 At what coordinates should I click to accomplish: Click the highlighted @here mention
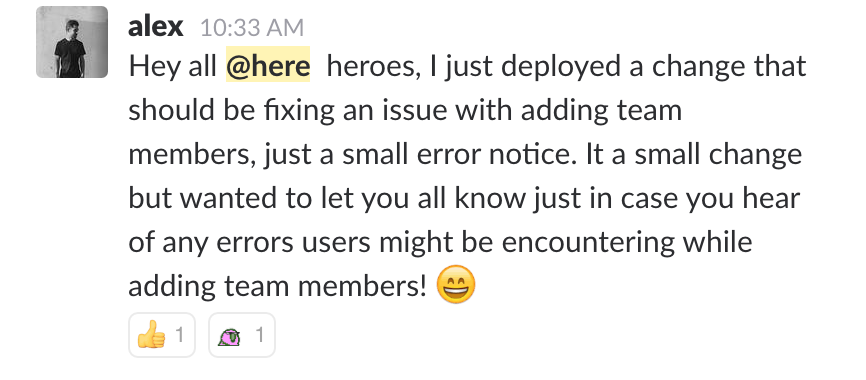pos(268,66)
